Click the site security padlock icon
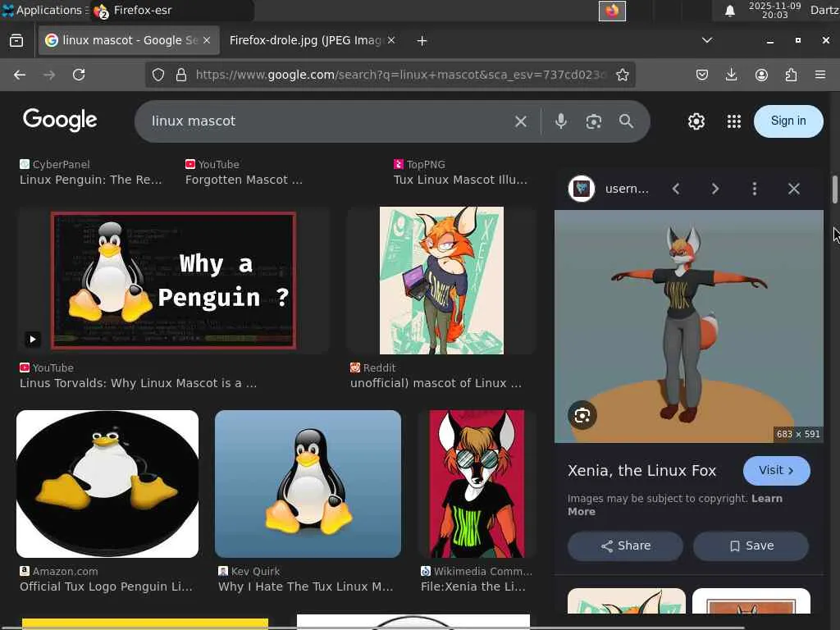This screenshot has width=840, height=630. pos(181,75)
